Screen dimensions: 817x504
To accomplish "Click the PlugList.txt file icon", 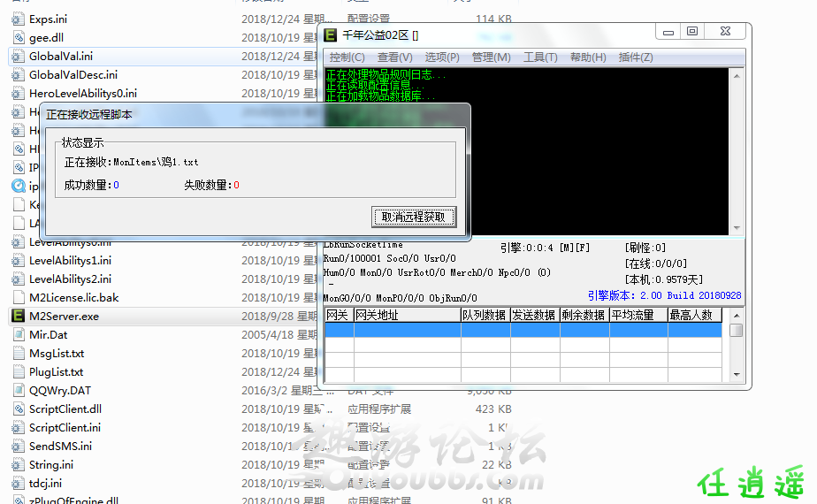I will 19,371.
